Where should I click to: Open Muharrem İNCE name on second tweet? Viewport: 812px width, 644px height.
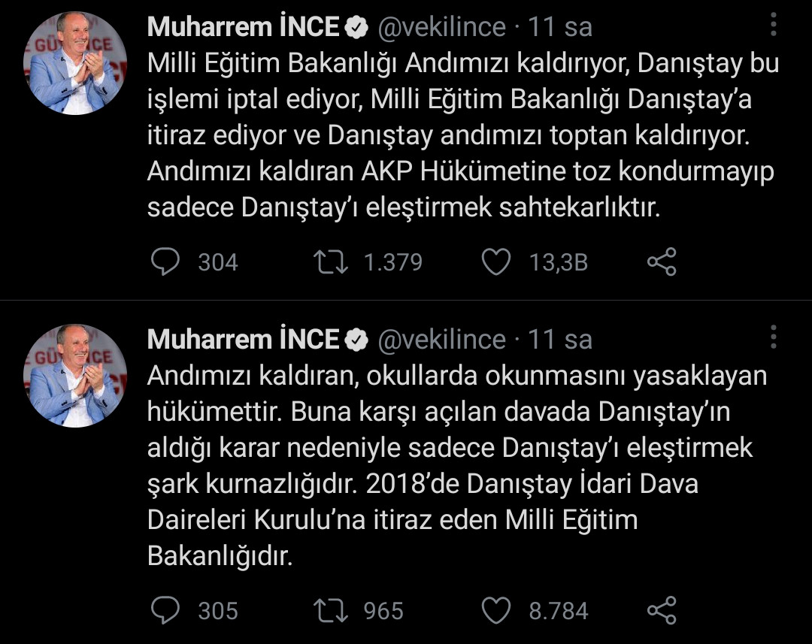(x=244, y=340)
